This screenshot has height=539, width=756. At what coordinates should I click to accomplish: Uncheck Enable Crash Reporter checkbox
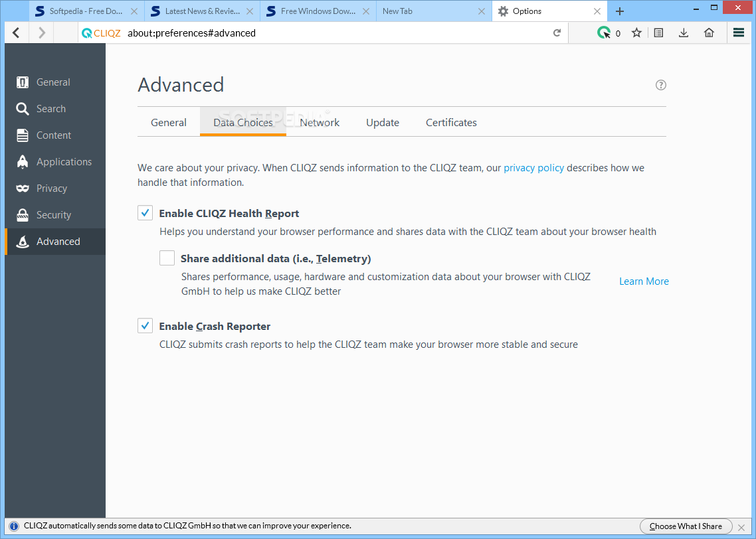point(145,326)
